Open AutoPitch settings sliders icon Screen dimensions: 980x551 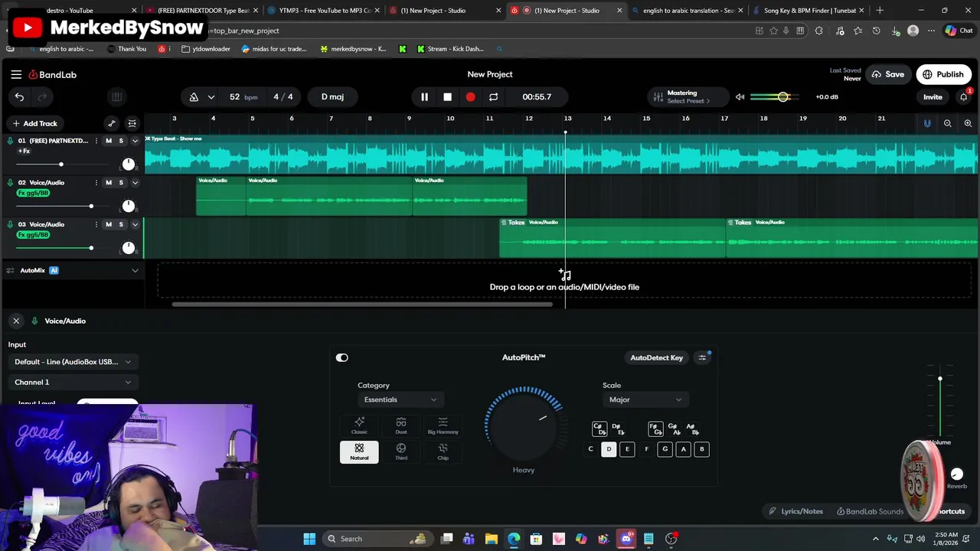point(702,357)
